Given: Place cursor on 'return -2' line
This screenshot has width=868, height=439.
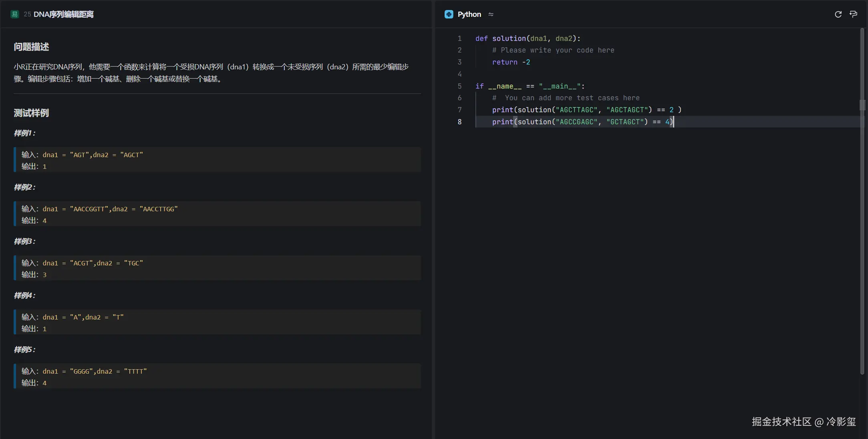Looking at the screenshot, I should point(511,62).
